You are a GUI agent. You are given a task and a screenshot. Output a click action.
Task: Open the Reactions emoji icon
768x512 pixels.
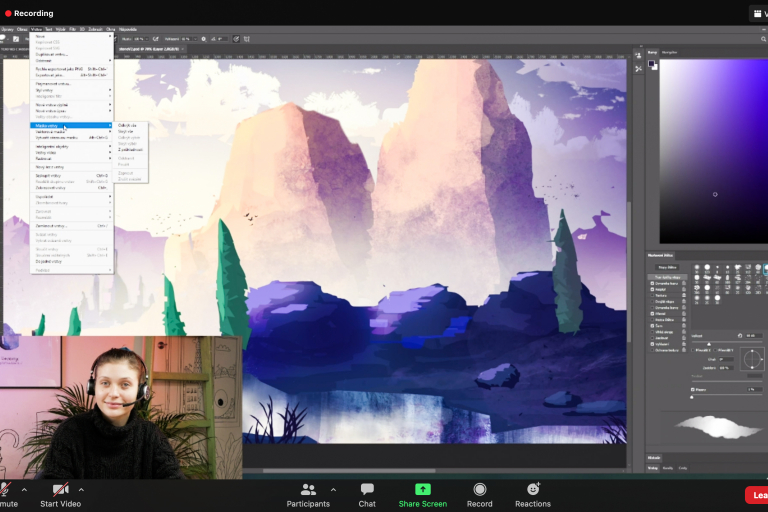coord(533,489)
